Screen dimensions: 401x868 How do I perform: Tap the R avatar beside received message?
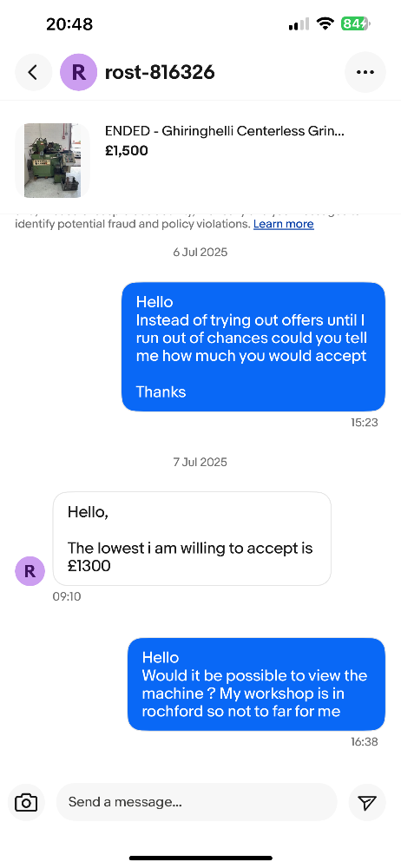click(x=30, y=571)
